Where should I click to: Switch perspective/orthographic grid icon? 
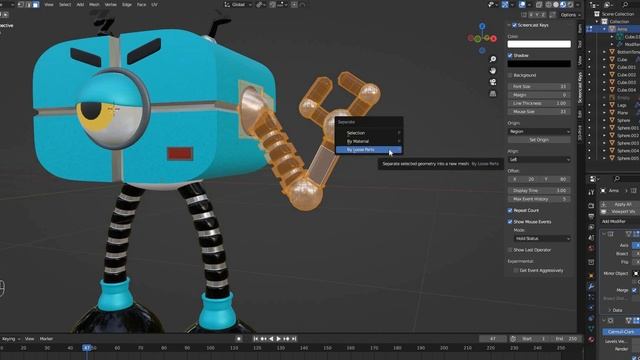point(493,93)
